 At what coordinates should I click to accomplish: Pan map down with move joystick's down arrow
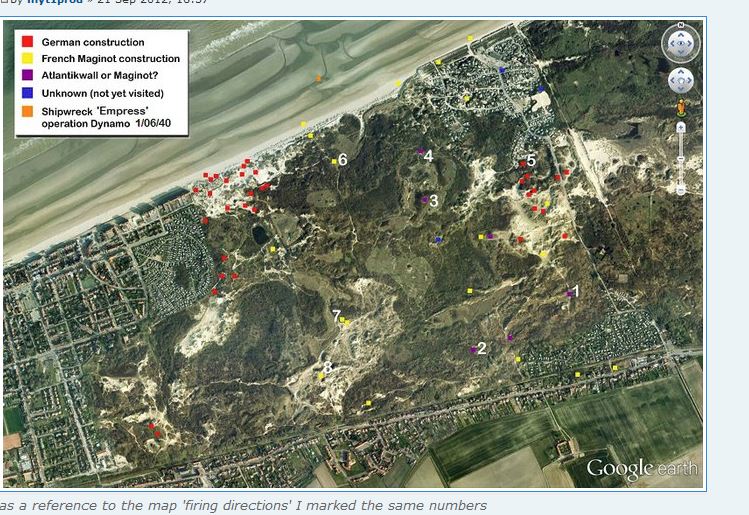coord(680,88)
